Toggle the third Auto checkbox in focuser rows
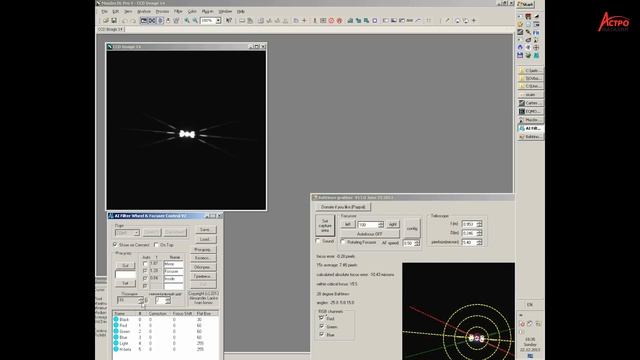This screenshot has height=360, width=640. pos(145,278)
